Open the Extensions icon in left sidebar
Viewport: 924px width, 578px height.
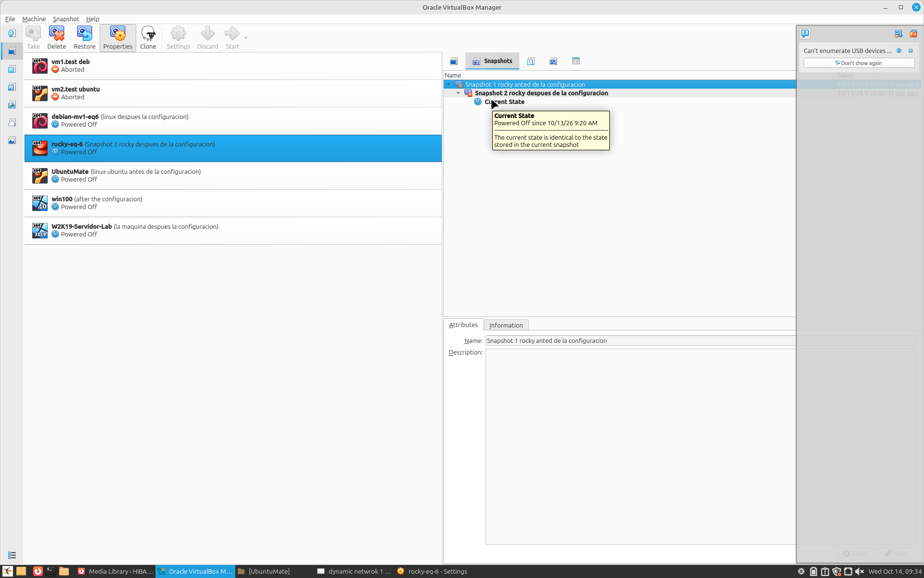12,69
